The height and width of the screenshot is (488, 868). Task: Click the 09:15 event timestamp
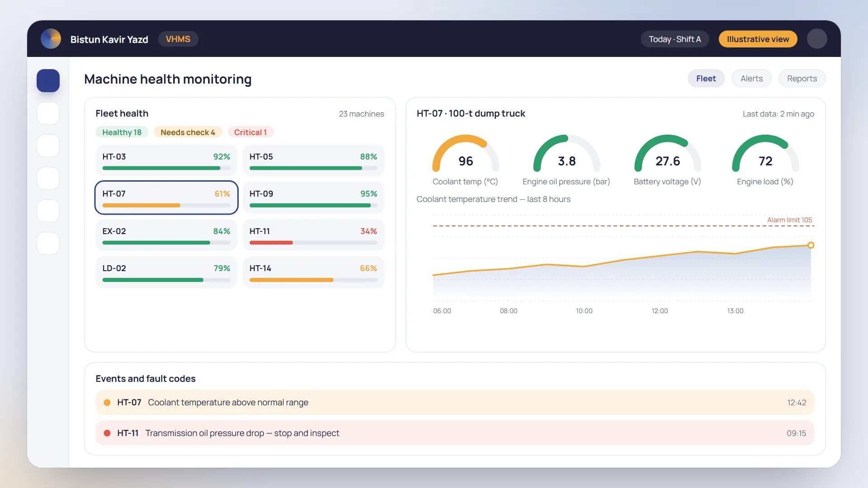(796, 433)
